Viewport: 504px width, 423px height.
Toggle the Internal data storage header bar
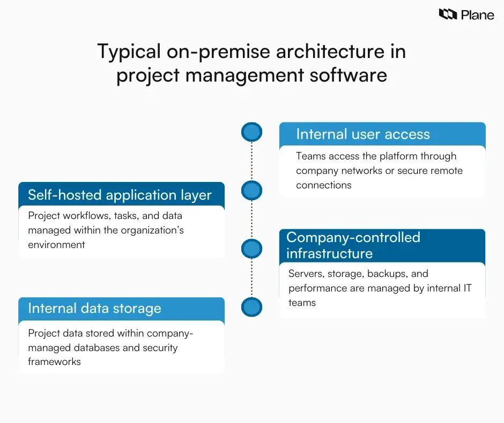[x=122, y=309]
